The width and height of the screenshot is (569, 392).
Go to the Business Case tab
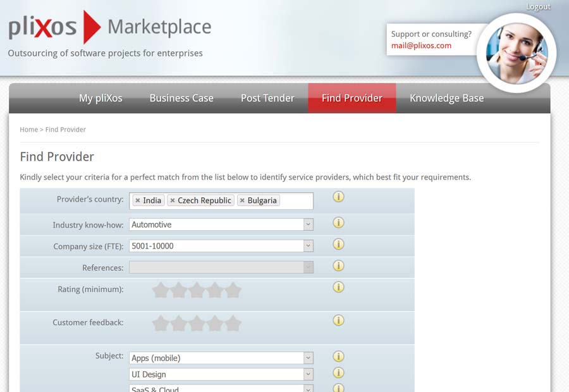coord(181,98)
